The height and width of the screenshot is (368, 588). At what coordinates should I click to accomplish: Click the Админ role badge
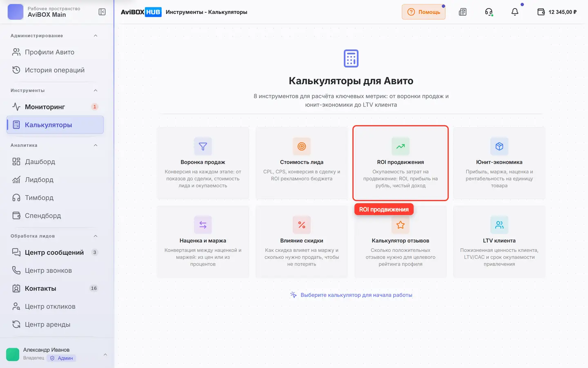click(x=62, y=358)
